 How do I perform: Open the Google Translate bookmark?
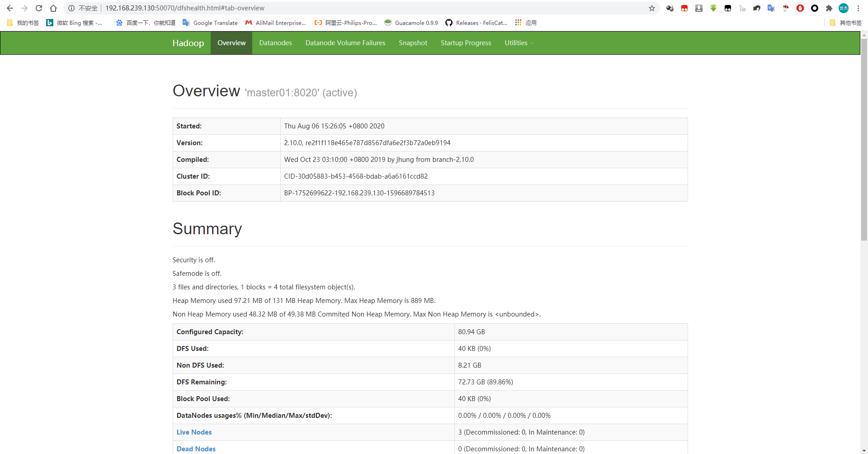coord(210,23)
